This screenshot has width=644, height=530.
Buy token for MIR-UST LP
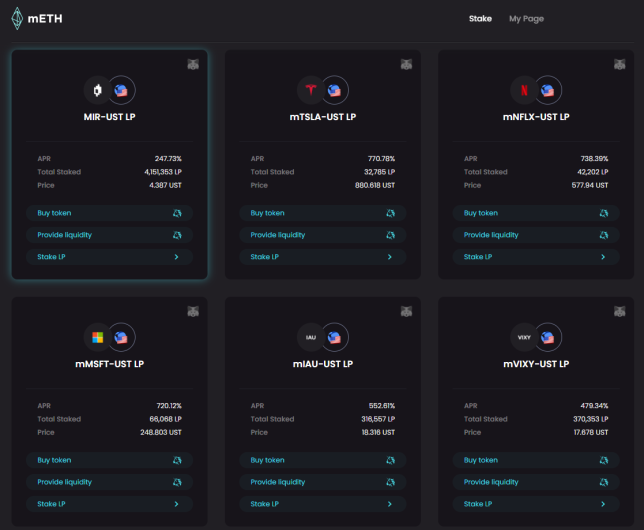tap(109, 213)
